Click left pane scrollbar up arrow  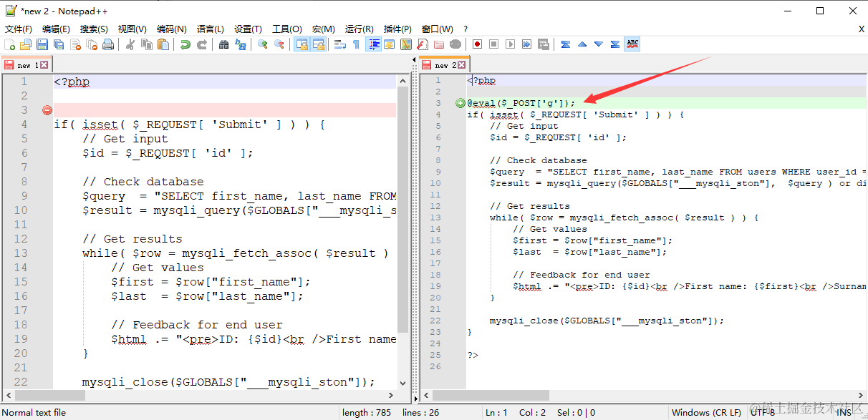(402, 79)
